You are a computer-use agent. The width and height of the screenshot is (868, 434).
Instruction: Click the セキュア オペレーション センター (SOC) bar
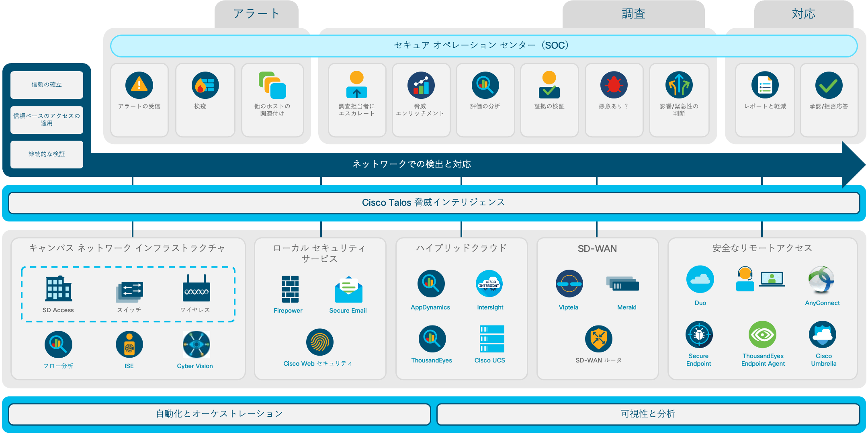pos(484,46)
